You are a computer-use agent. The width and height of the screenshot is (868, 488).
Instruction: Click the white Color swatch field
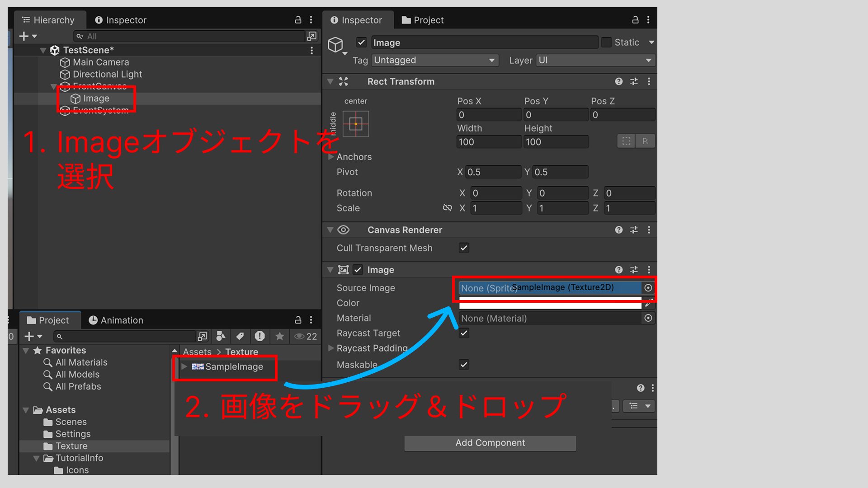[x=550, y=304]
